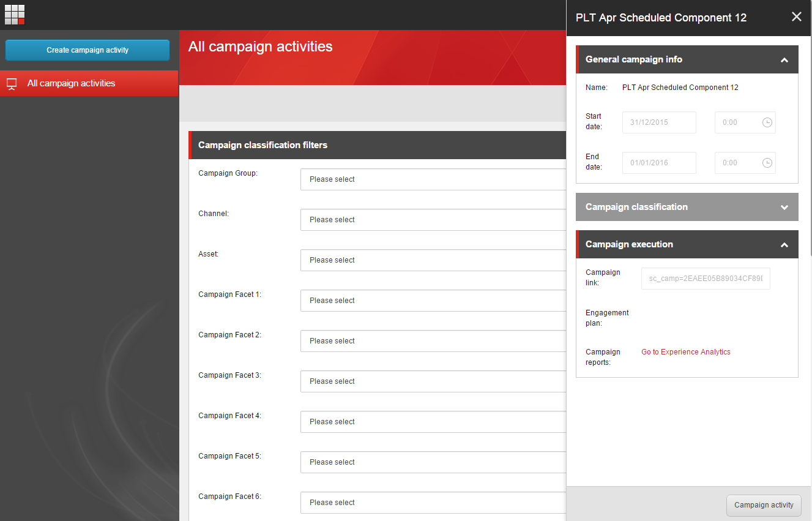812x521 pixels.
Task: Close the PLT Apr Scheduled Component panel
Action: tap(796, 17)
